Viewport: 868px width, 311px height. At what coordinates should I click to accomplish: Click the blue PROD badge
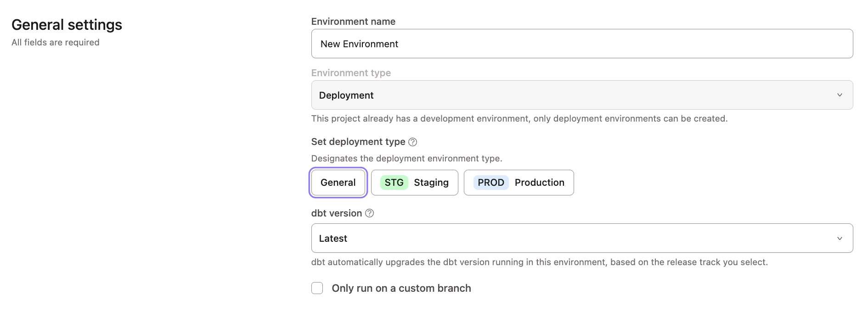pos(490,183)
